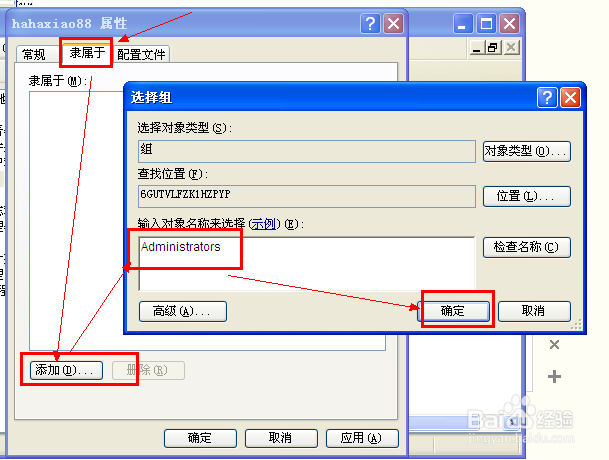609x460 pixels.
Task: Maximize the background console window
Action: coord(486,24)
